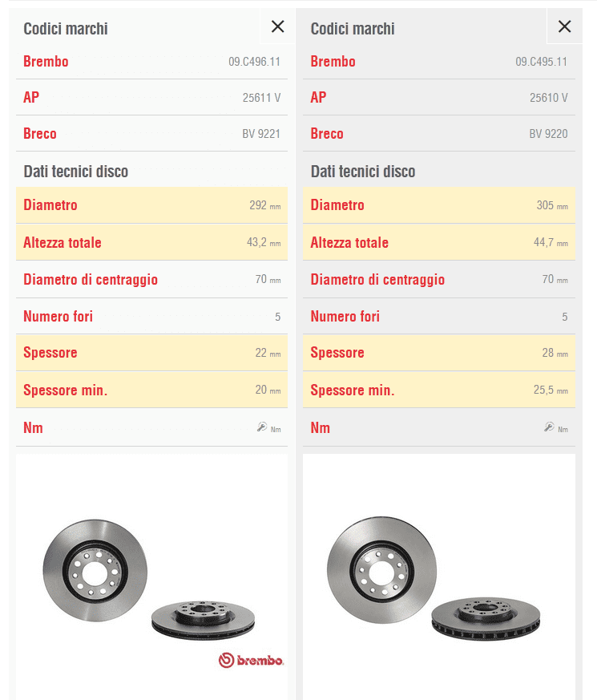
Task: Click the torque wrench icon in right panel
Action: 549,427
